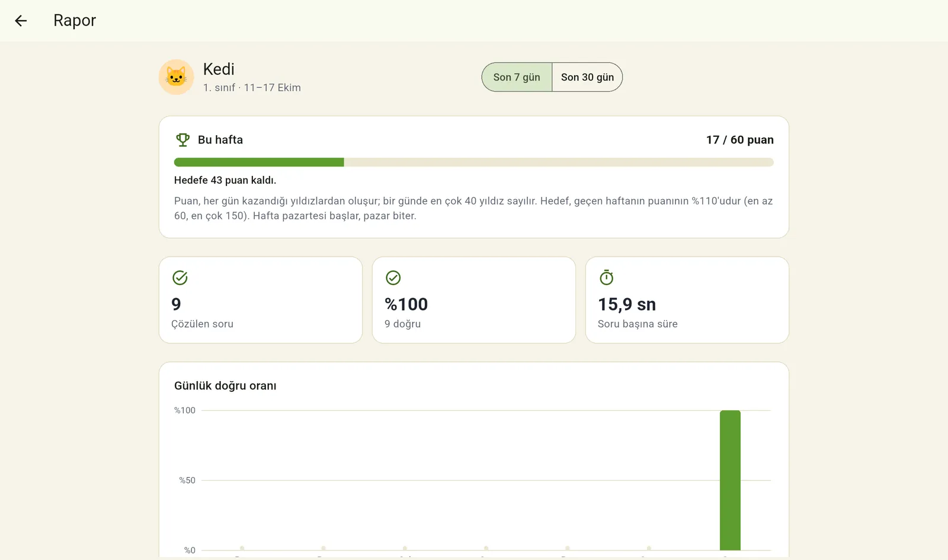Image resolution: width=948 pixels, height=560 pixels.
Task: Click the 9 doğru label
Action: [x=402, y=324]
